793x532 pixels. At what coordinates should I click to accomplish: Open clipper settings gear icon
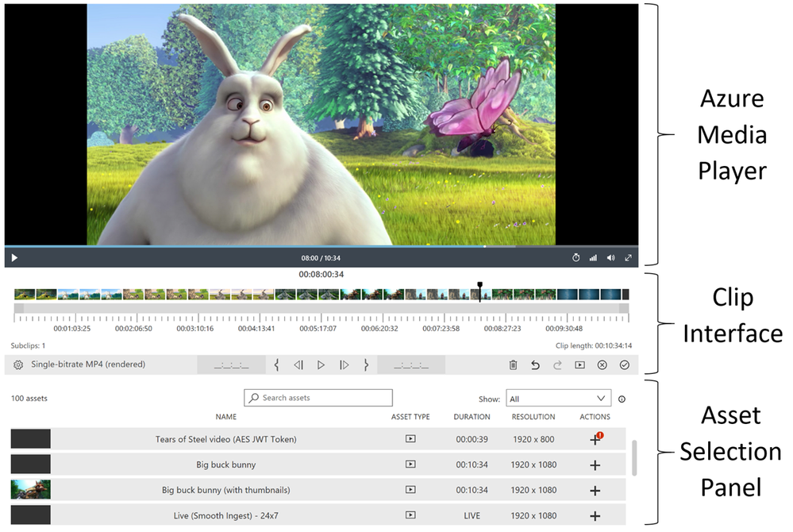point(18,364)
